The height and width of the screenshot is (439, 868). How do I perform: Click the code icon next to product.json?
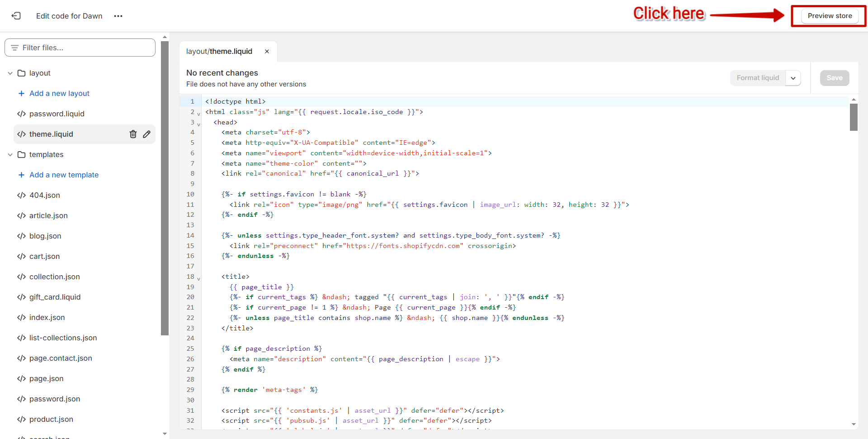(21, 419)
